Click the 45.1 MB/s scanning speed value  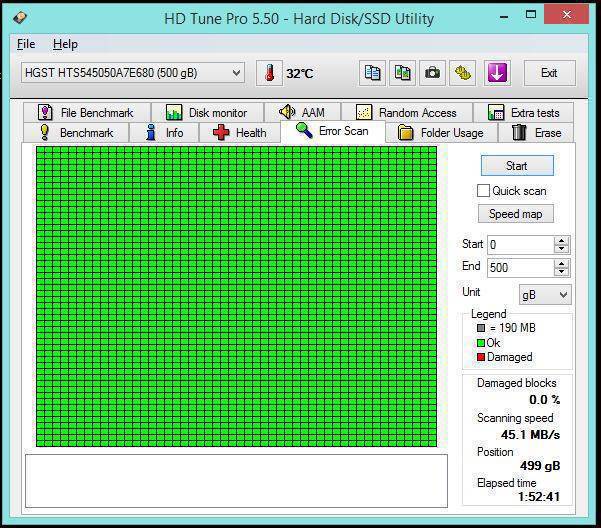click(530, 435)
